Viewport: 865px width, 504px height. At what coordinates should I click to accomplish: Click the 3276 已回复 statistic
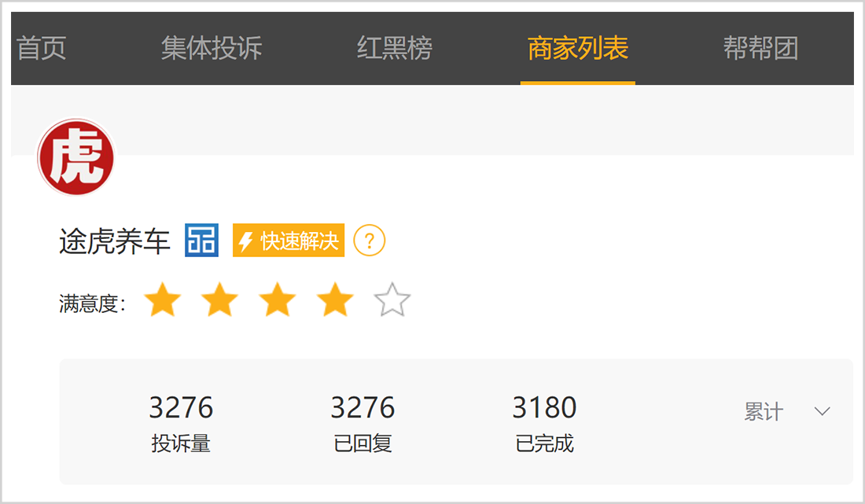point(363,423)
